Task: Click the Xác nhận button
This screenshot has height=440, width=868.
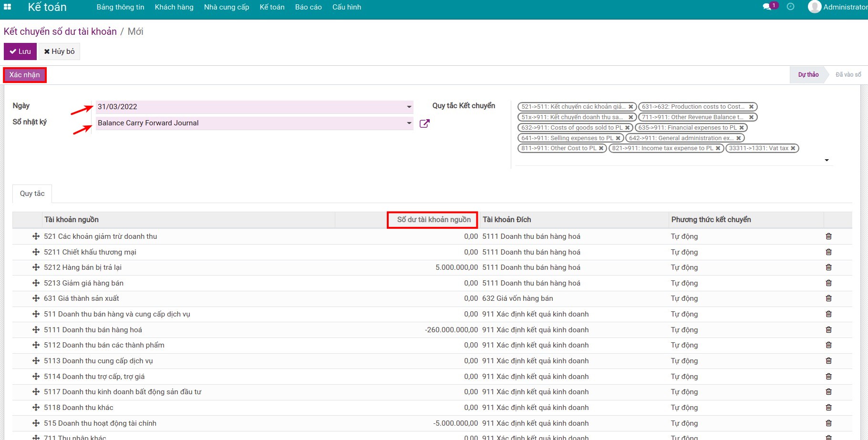Action: [x=25, y=75]
